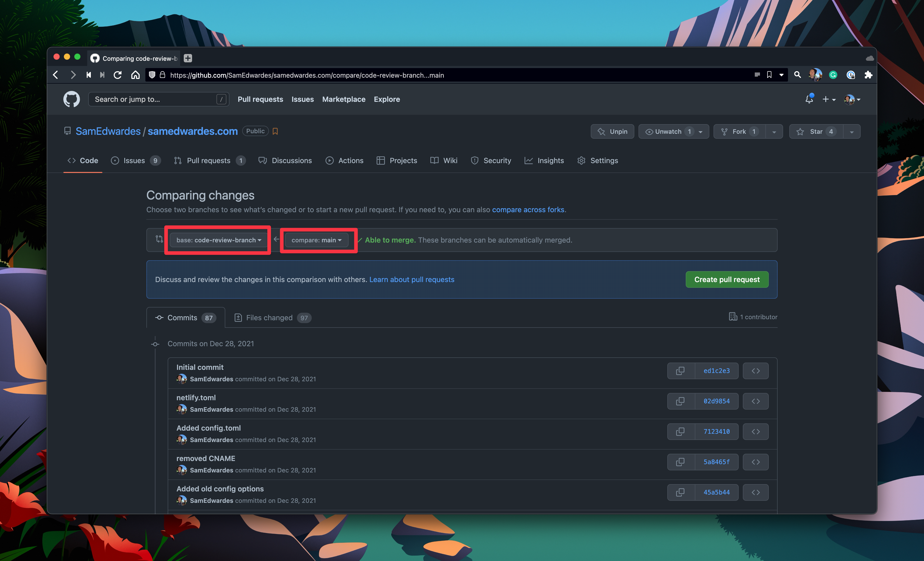Browse repository at commit 7123410
Viewport: 924px width, 561px height.
756,432
